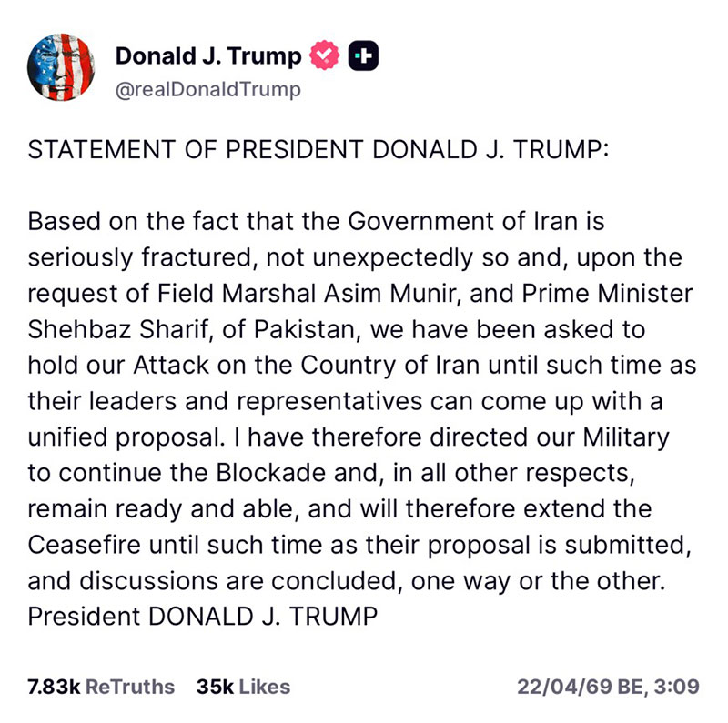Image resolution: width=728 pixels, height=723 pixels.
Task: Click the closing signature line of the post
Action: [202, 616]
